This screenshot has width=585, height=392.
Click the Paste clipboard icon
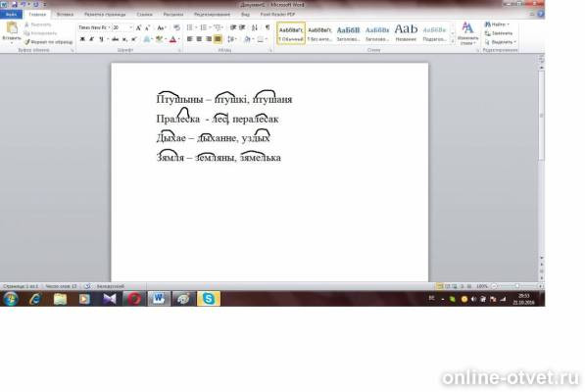12,28
